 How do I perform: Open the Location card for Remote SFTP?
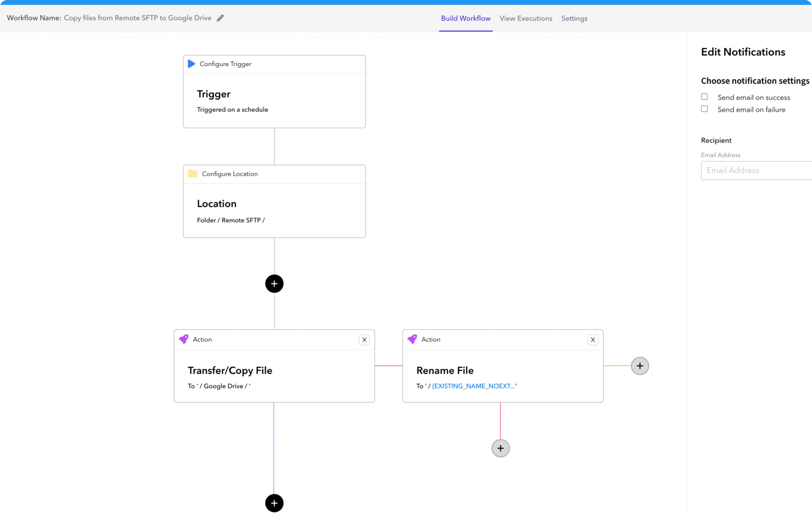tap(274, 211)
